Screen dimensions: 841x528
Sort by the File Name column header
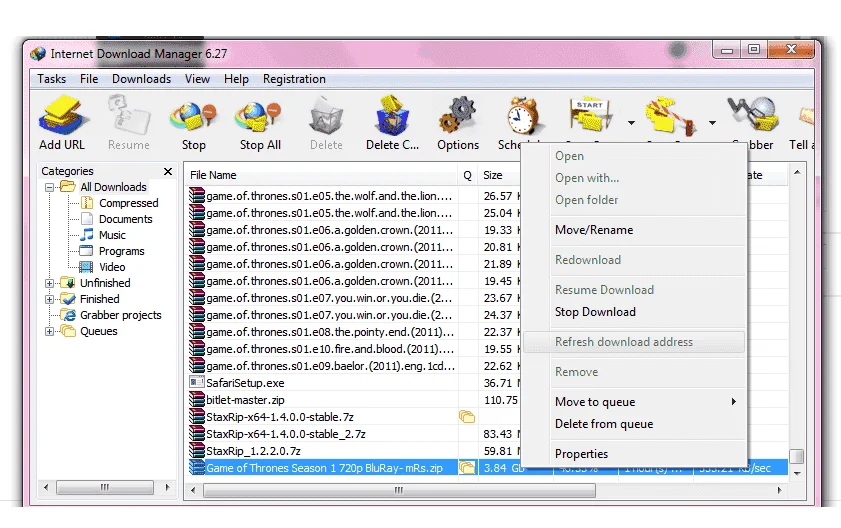[321, 175]
